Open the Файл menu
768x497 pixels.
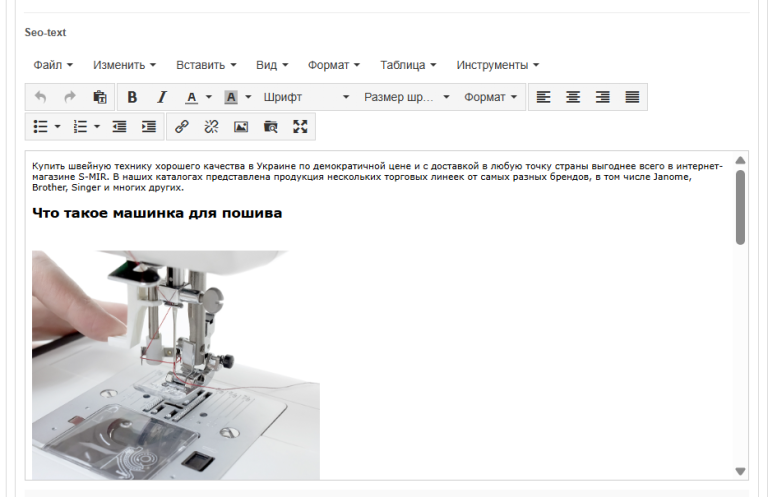pos(53,65)
